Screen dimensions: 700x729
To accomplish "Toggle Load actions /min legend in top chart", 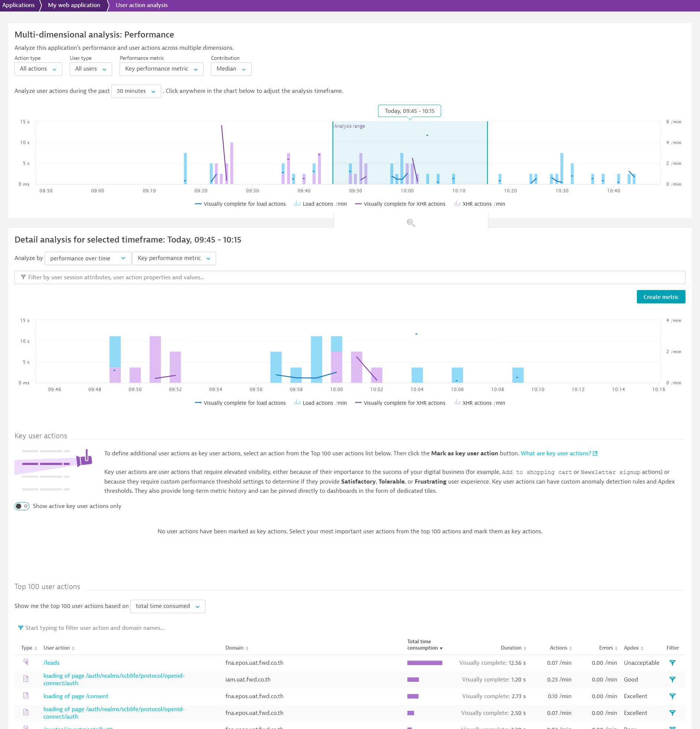I will (x=320, y=204).
